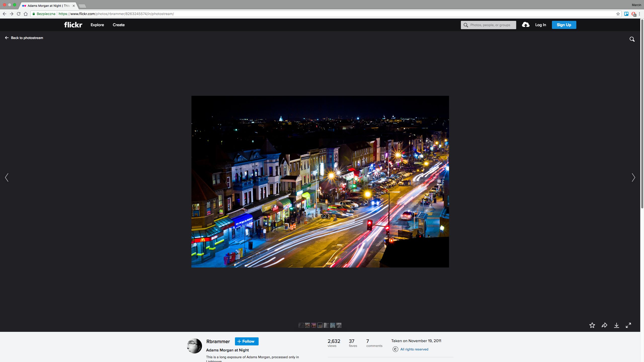Select the first dark filmstrip thumbnail
Viewport: 644px width, 362px height.
coord(301,325)
